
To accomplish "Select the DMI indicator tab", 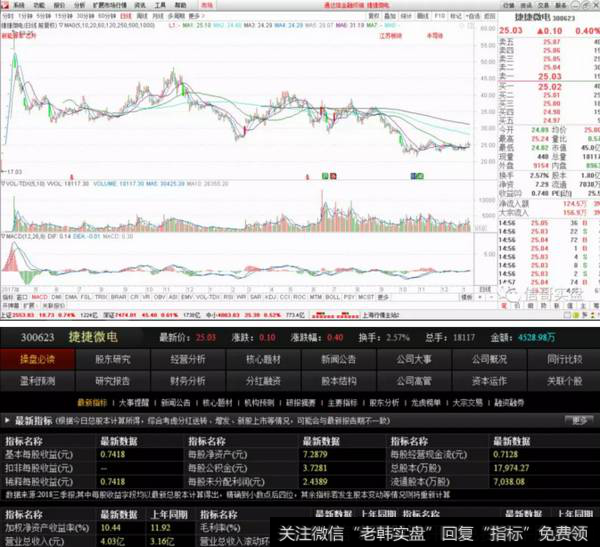I will [56, 297].
